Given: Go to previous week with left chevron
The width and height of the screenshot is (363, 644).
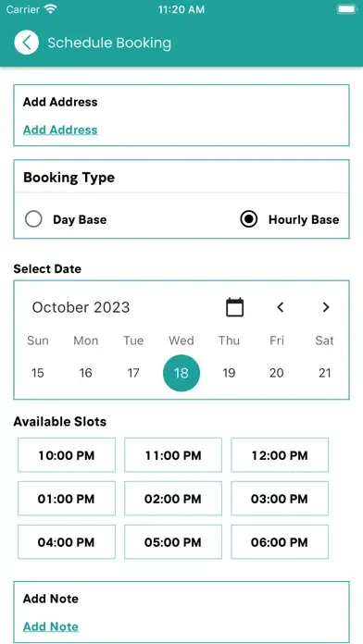Looking at the screenshot, I should (x=281, y=307).
